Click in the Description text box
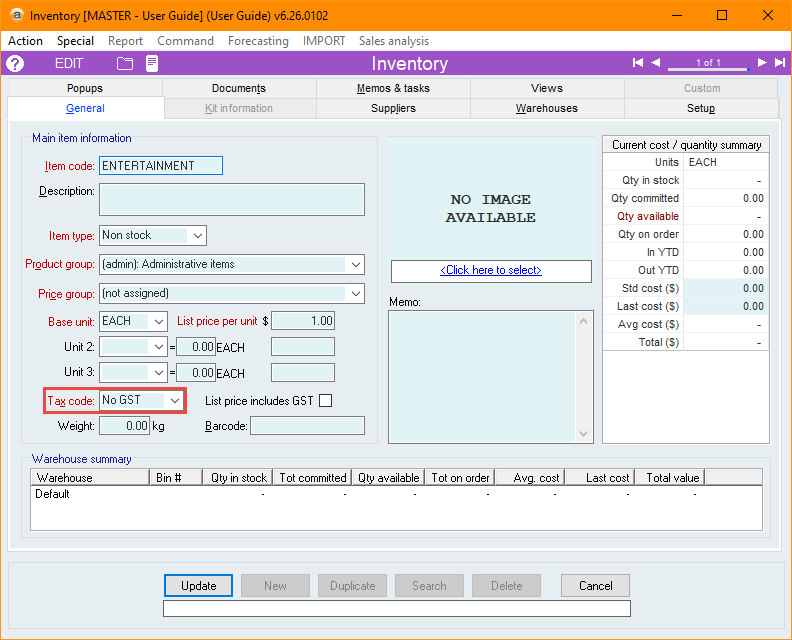Image resolution: width=792 pixels, height=640 pixels. click(232, 200)
